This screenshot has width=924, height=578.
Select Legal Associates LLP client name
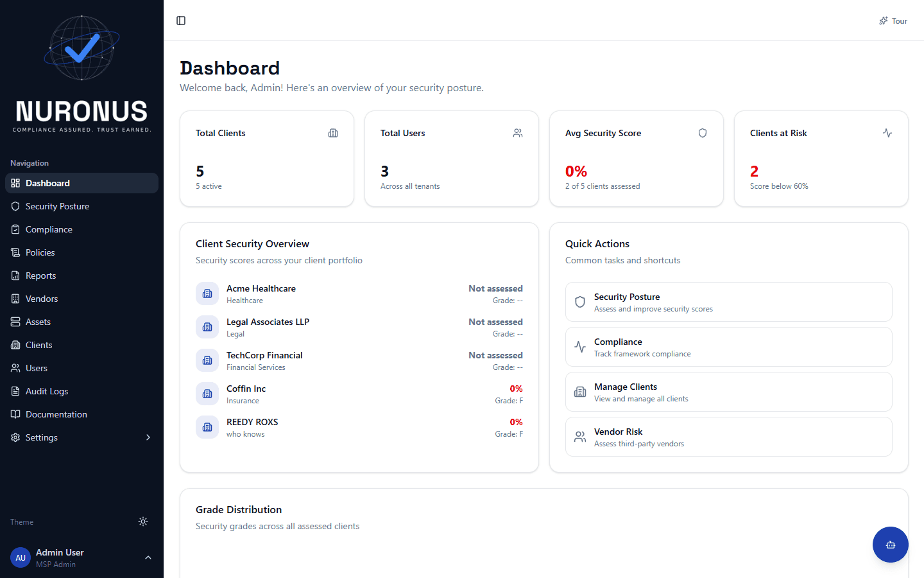click(x=268, y=322)
